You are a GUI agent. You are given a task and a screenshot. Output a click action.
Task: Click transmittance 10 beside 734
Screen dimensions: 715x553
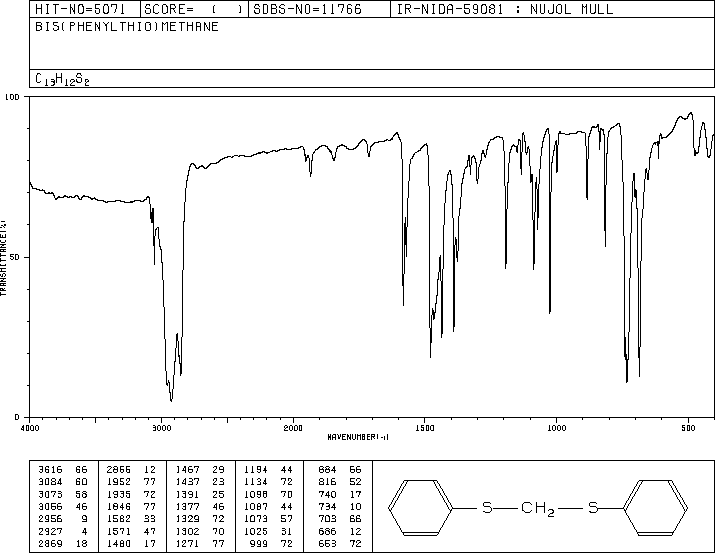point(355,506)
